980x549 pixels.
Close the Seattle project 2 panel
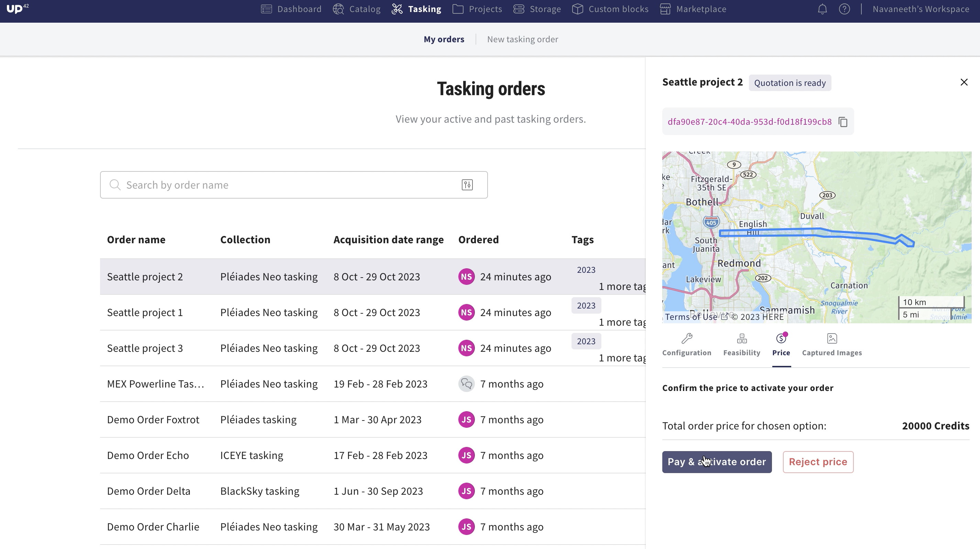click(963, 82)
